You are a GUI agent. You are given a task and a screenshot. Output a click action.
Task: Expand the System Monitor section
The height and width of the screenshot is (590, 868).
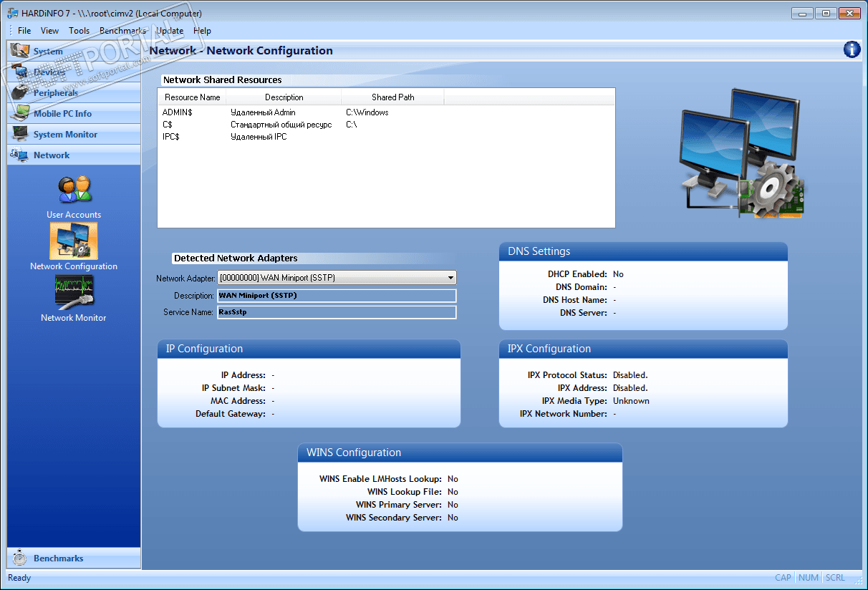(74, 135)
